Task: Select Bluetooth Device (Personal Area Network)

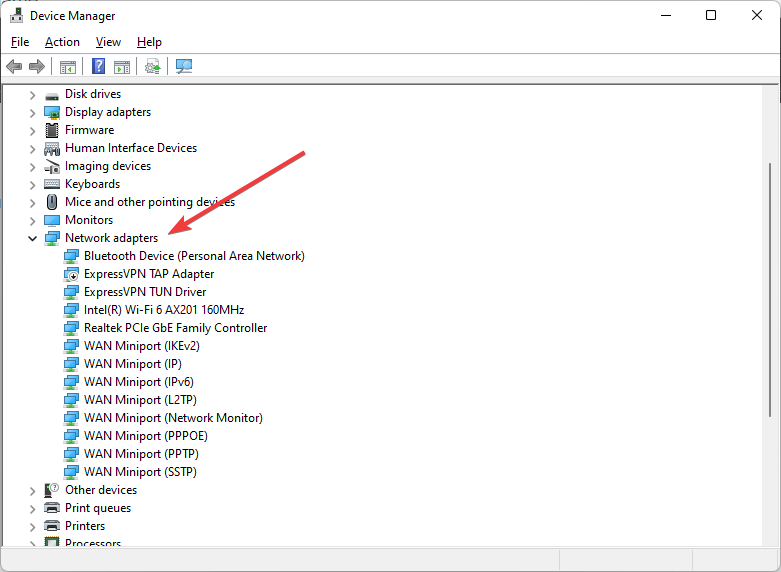Action: coord(194,256)
